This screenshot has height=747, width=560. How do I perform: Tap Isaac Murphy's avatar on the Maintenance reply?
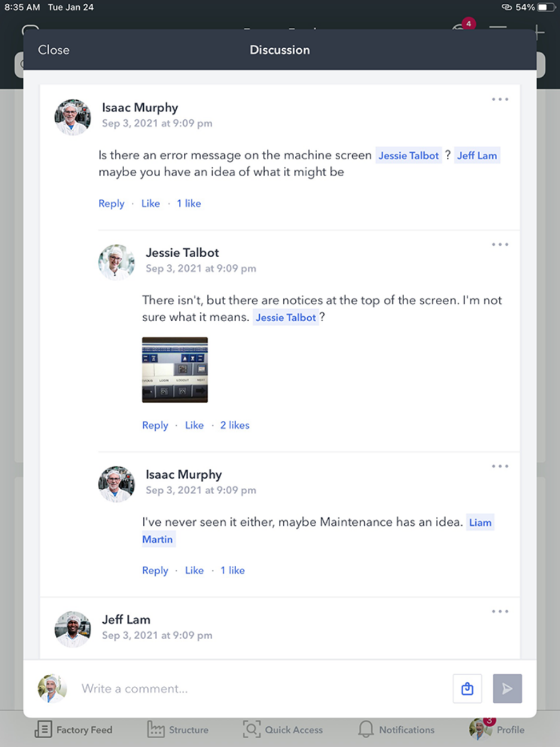coord(116,484)
